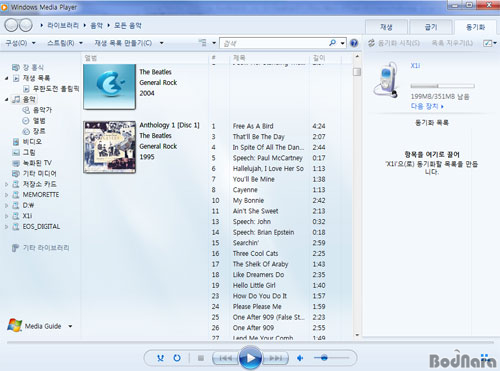
Task: Select 재생 목록 in the sidebar
Action: click(36, 78)
